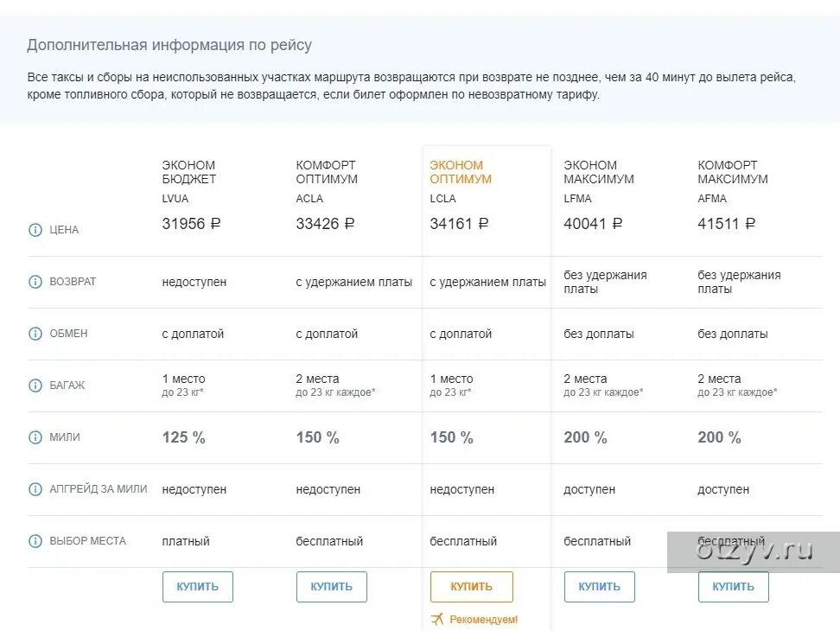Buy the ЭКОНОМ БЮДЖЕТ fare
The width and height of the screenshot is (840, 631).
[x=198, y=587]
